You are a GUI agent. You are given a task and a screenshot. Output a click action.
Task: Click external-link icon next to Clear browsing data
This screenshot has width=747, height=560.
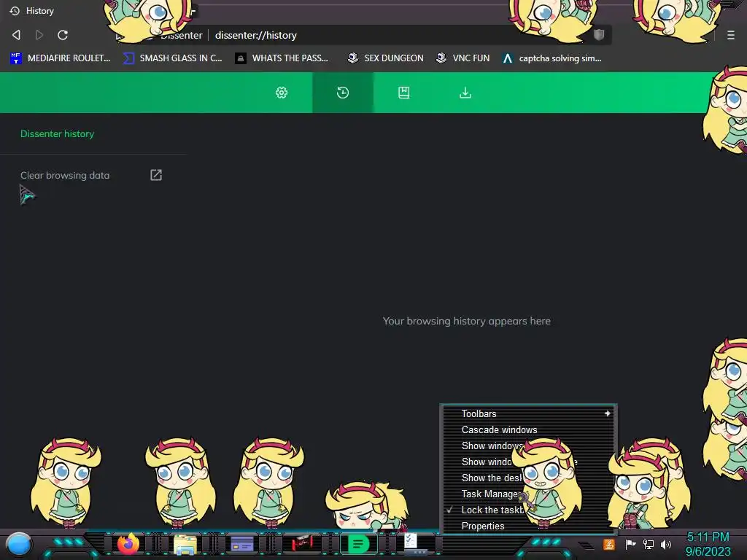pyautogui.click(x=156, y=175)
